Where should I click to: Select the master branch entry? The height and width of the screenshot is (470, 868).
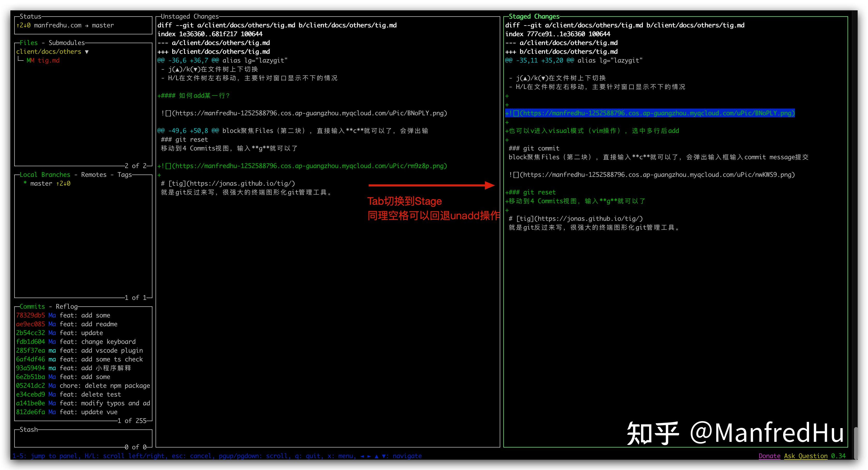pos(41,183)
